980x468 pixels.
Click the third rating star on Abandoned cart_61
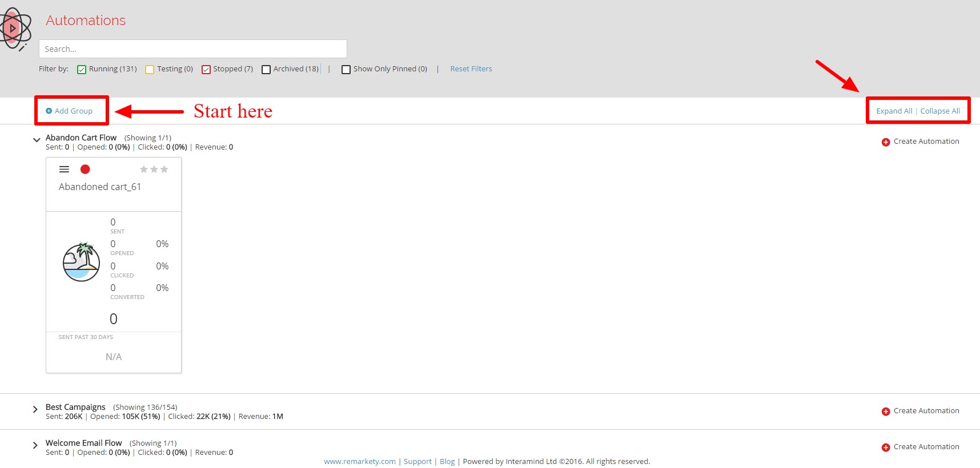pos(164,170)
